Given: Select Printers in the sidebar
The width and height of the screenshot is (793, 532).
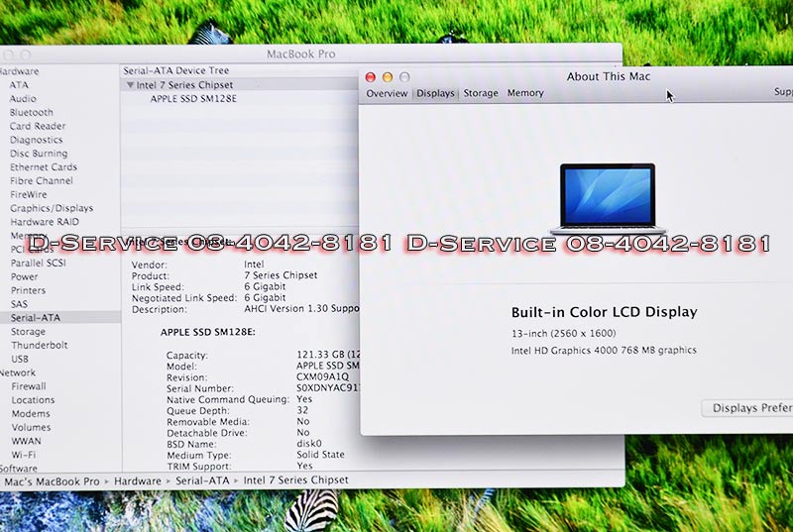Looking at the screenshot, I should coord(29,290).
